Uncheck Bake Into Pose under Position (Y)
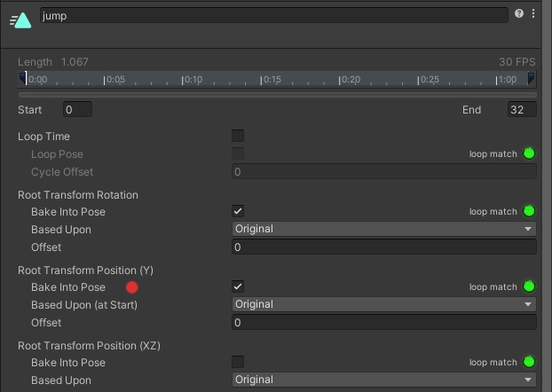 pyautogui.click(x=238, y=286)
